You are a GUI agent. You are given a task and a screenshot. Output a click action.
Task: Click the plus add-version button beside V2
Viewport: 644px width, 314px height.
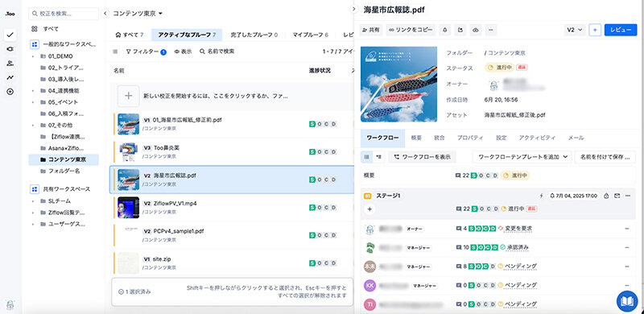point(595,30)
